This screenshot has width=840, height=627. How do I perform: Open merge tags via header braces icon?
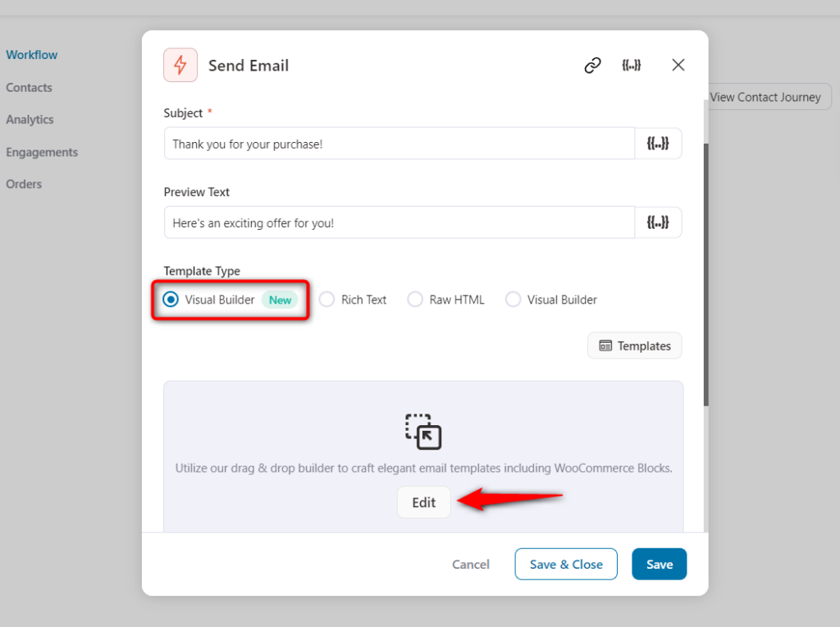(x=632, y=65)
